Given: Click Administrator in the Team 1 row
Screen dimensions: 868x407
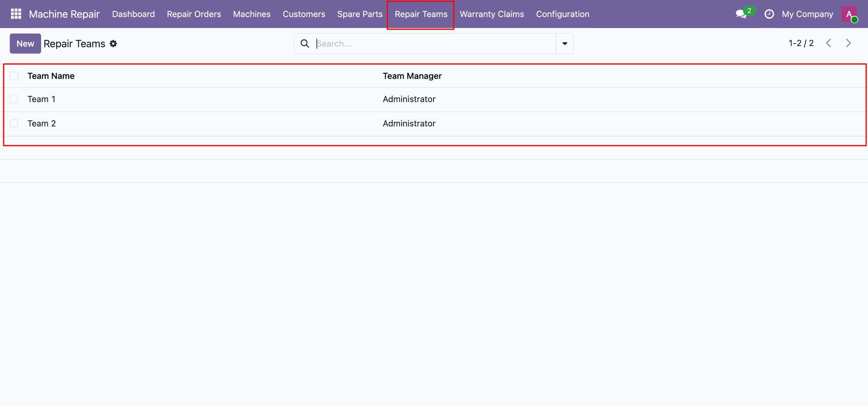Looking at the screenshot, I should pyautogui.click(x=409, y=99).
